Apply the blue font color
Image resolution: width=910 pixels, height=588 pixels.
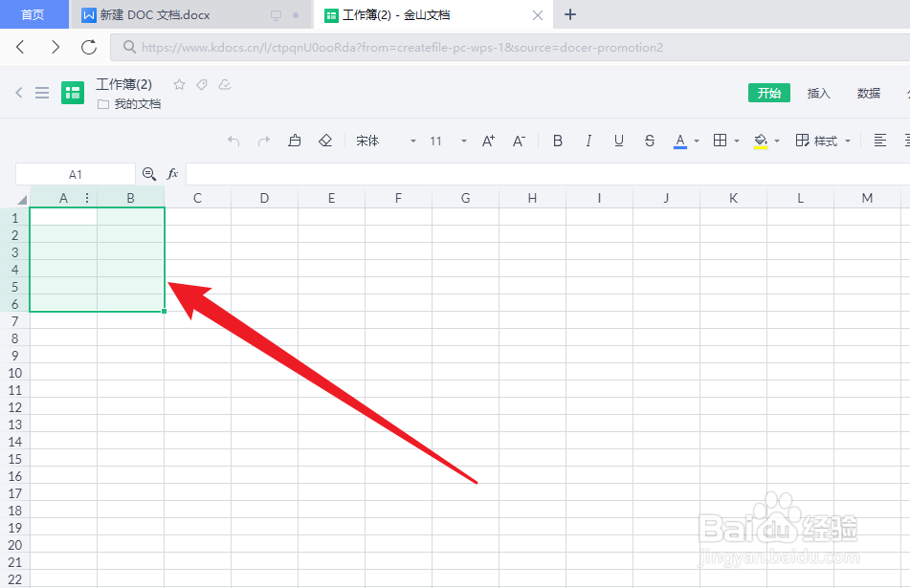680,141
